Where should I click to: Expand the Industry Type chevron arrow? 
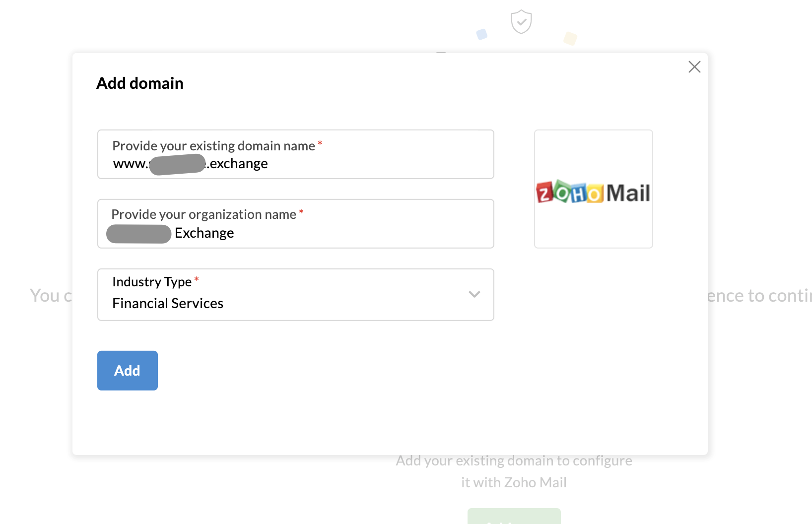[x=474, y=294]
